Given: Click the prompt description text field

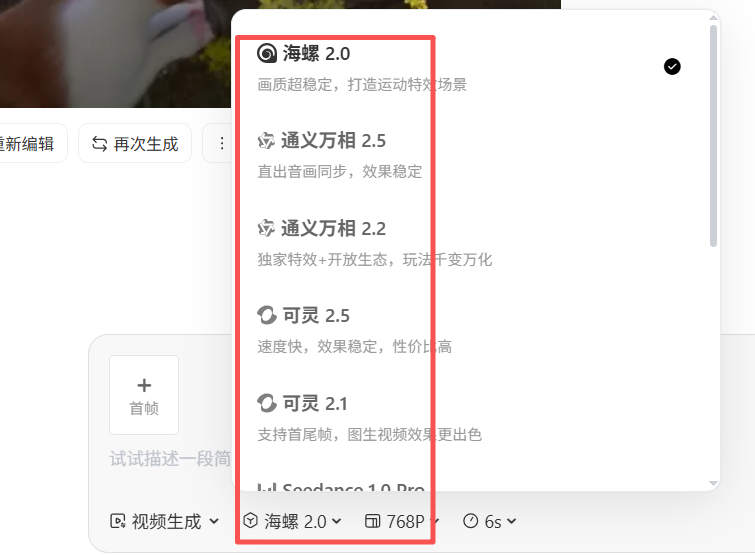Looking at the screenshot, I should click(169, 459).
